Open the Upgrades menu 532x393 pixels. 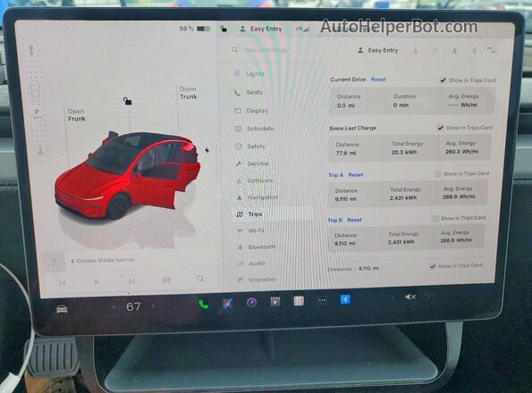pos(258,280)
